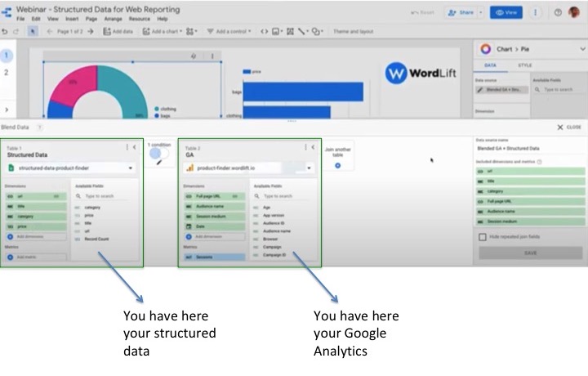
Task: Click the pin icon above pie chart
Action: pyautogui.click(x=194, y=56)
